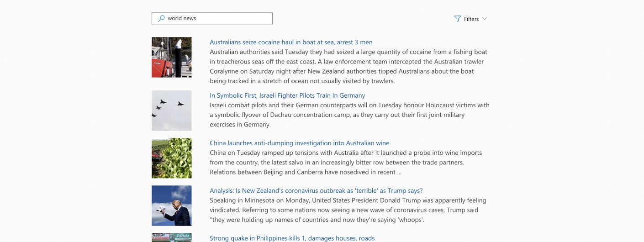Click the Dachau flyover summary paragraph

coord(349,115)
